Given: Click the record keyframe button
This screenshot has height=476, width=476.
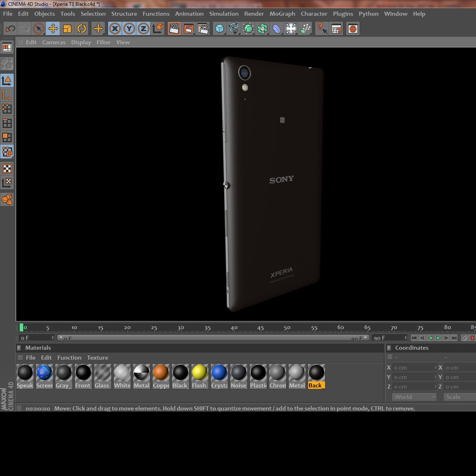Looking at the screenshot, I should point(472,338).
